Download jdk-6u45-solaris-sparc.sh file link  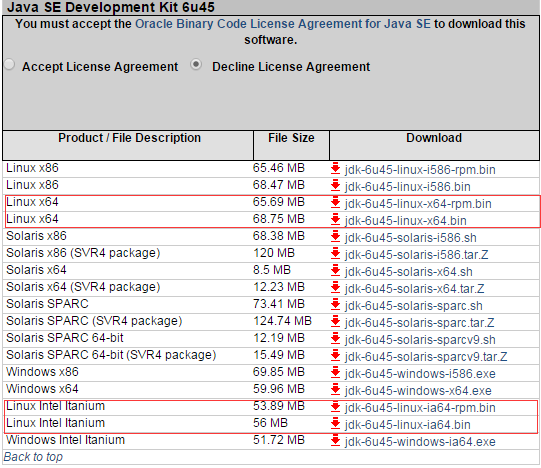click(413, 306)
